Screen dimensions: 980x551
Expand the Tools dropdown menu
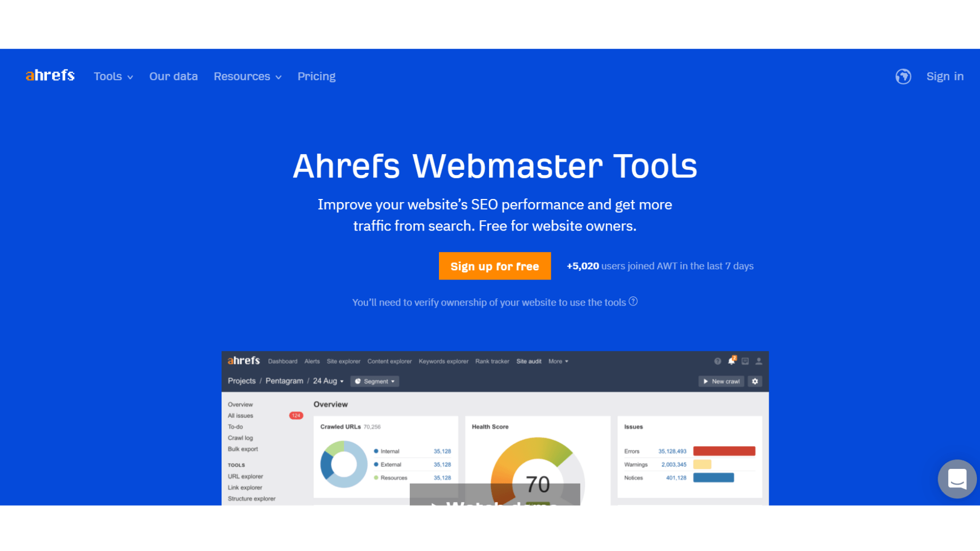(112, 76)
